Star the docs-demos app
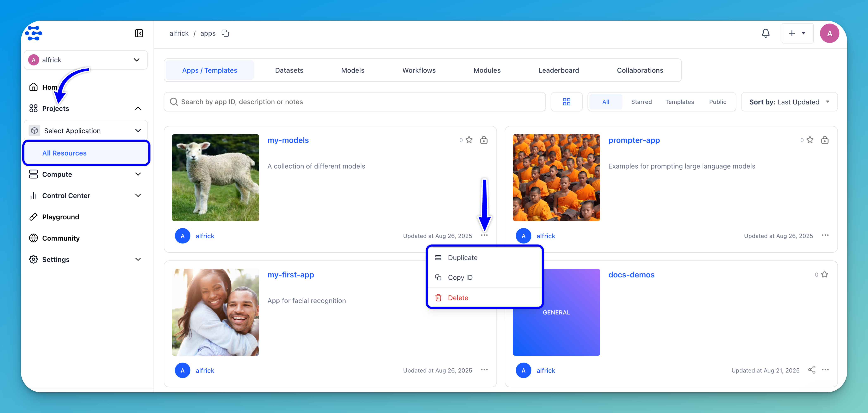 (825, 274)
